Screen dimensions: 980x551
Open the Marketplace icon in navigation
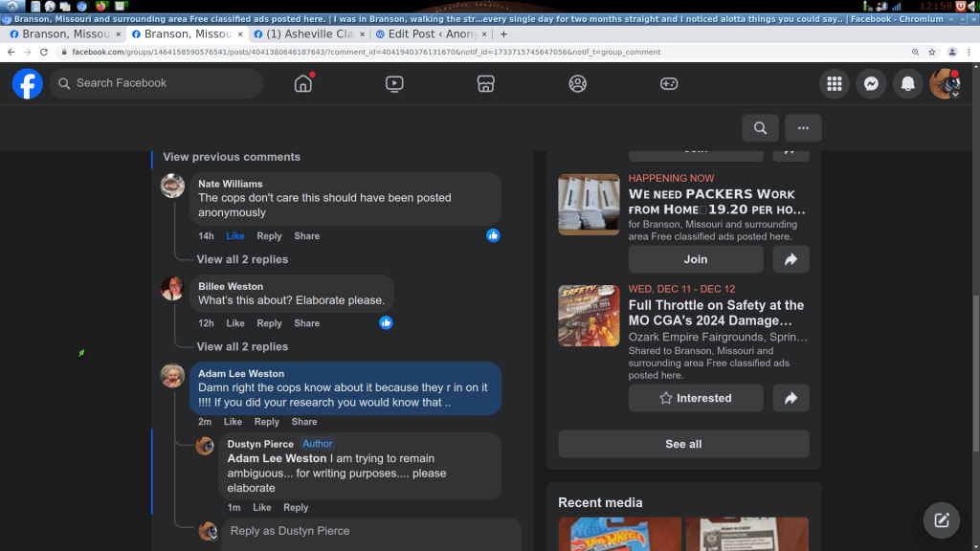coord(485,84)
